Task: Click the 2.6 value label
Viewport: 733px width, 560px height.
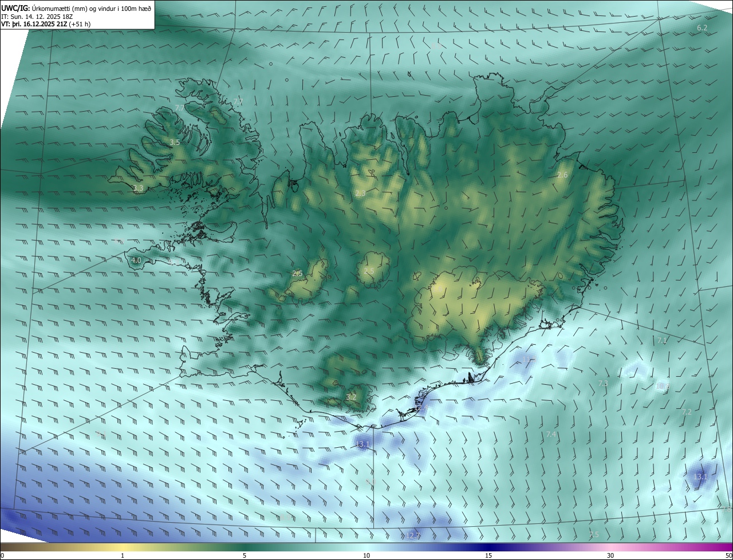Action: [562, 175]
